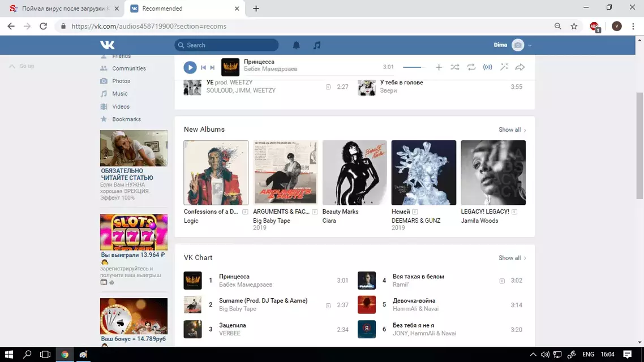
Task: Play chart track Без тебя я не я
Action: pyautogui.click(x=440, y=330)
